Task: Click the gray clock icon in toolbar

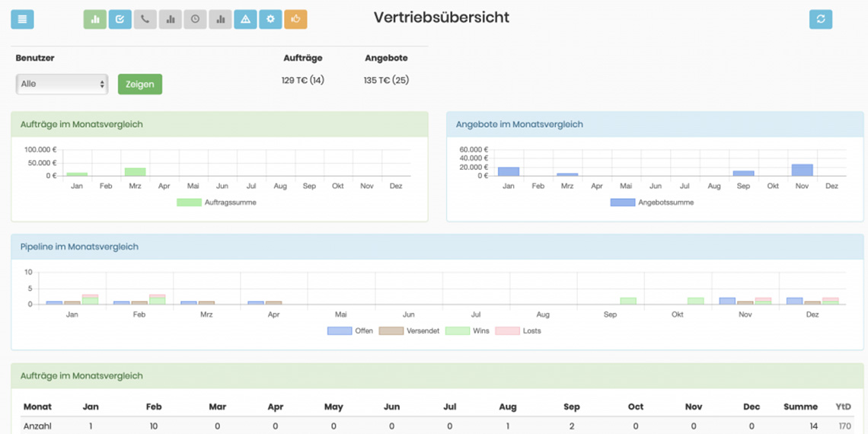Action: point(195,19)
